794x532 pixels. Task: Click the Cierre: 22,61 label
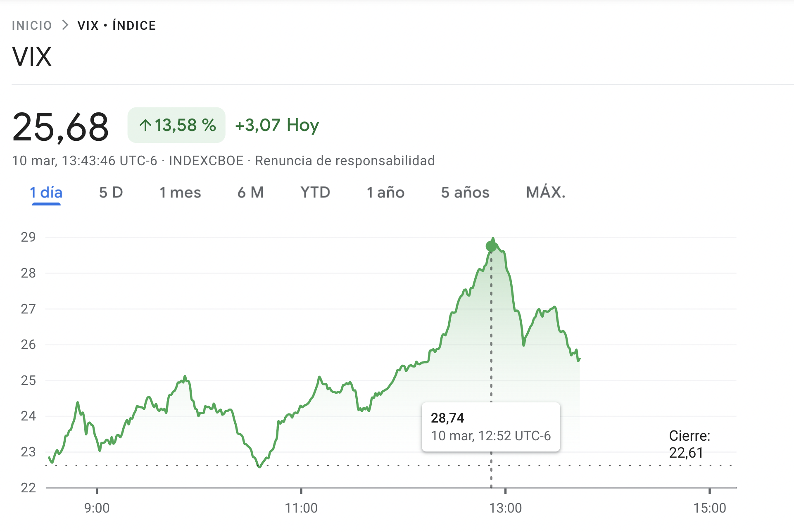click(x=689, y=444)
